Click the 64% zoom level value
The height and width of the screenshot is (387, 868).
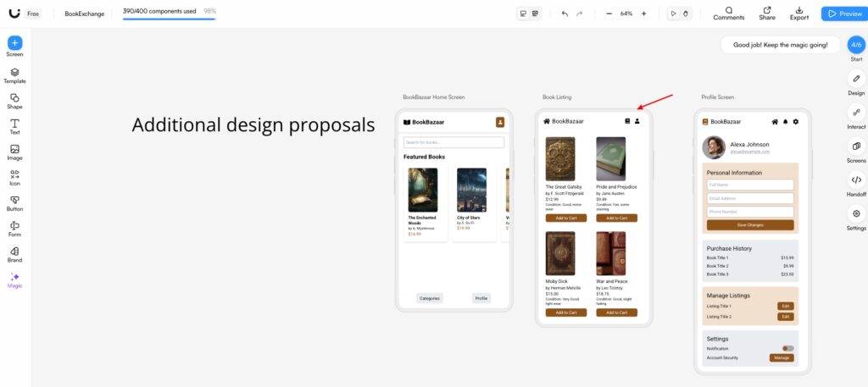(x=626, y=14)
